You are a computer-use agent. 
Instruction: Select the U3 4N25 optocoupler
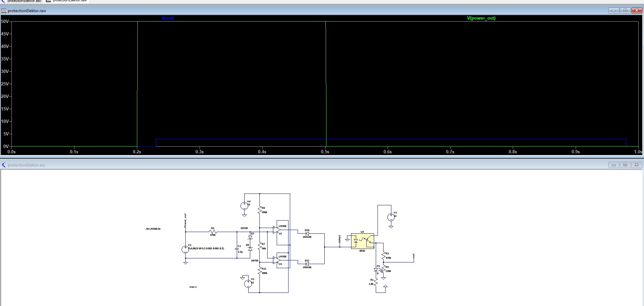pos(363,241)
